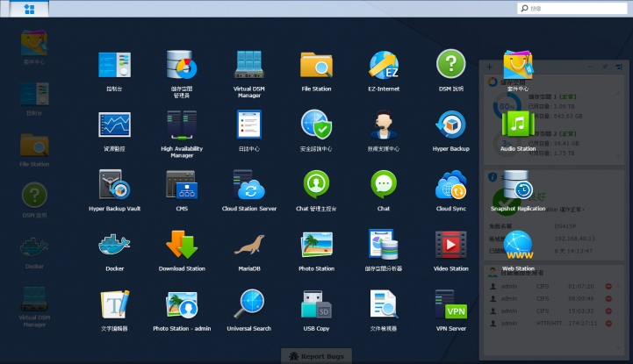
Task: Launch VPN Server
Action: (451, 304)
